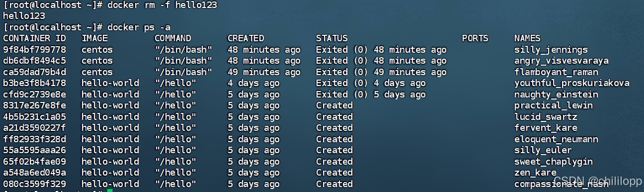Click Created status of zen_kare row
The height and width of the screenshot is (192, 644).
click(x=334, y=173)
